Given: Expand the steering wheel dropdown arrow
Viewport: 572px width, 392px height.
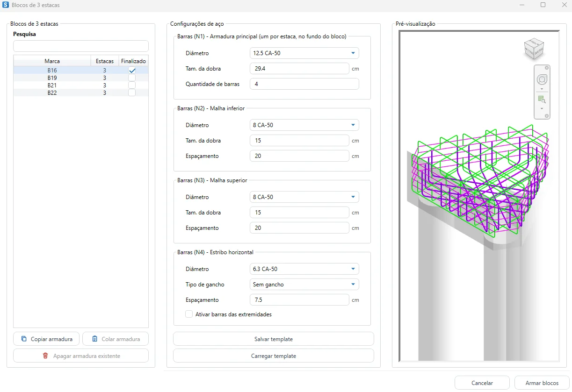Looking at the screenshot, I should [x=542, y=89].
